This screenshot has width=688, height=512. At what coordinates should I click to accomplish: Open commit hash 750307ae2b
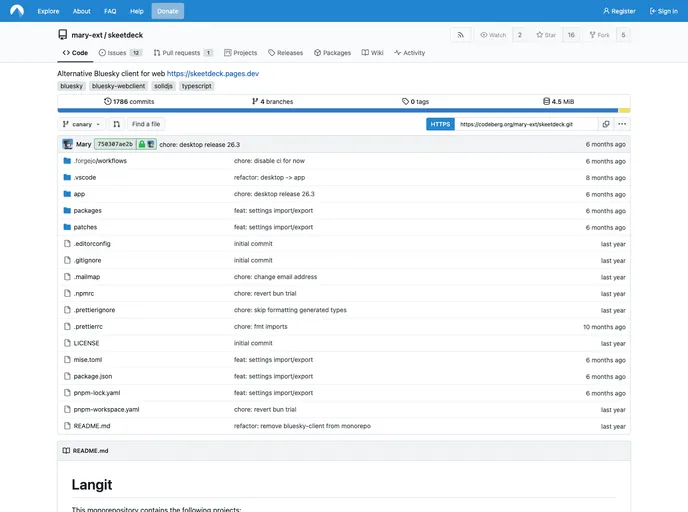[115, 144]
